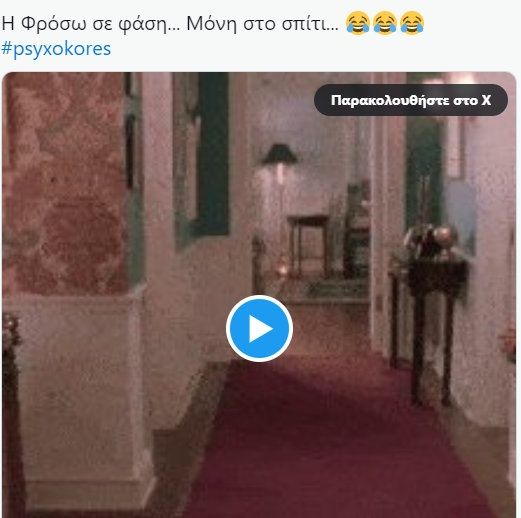Click the X letter in watch button

486,100
